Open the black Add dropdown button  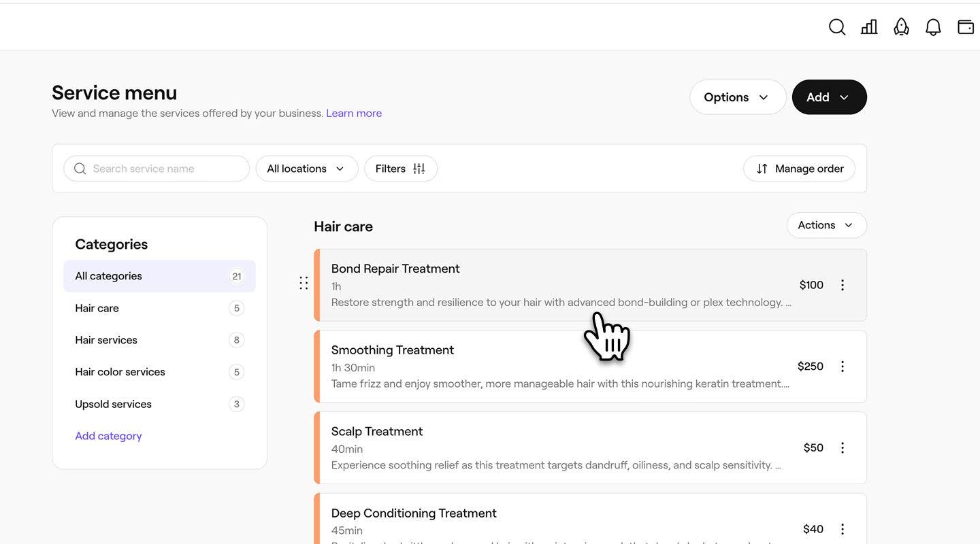pyautogui.click(x=828, y=97)
